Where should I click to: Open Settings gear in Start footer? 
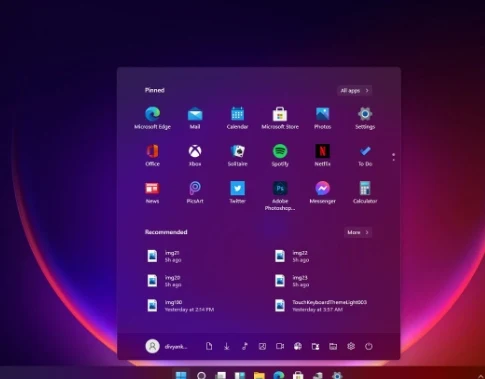click(x=351, y=346)
